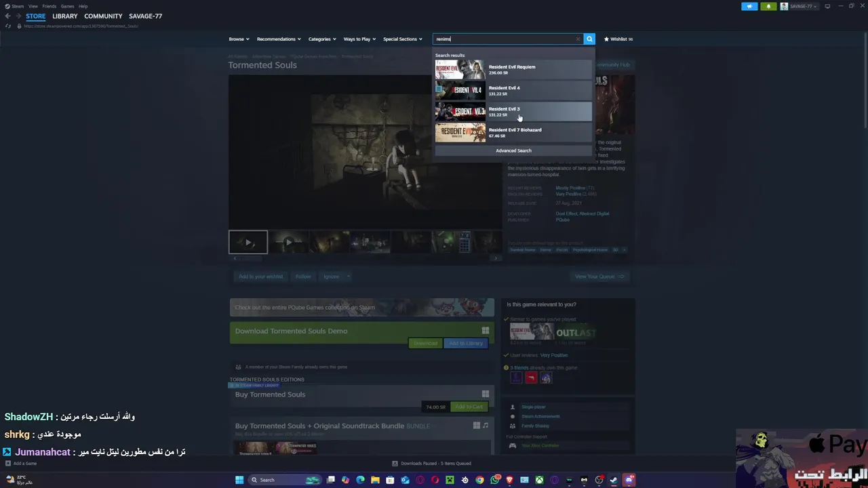Open the Copilot taskbar icon

click(345, 480)
